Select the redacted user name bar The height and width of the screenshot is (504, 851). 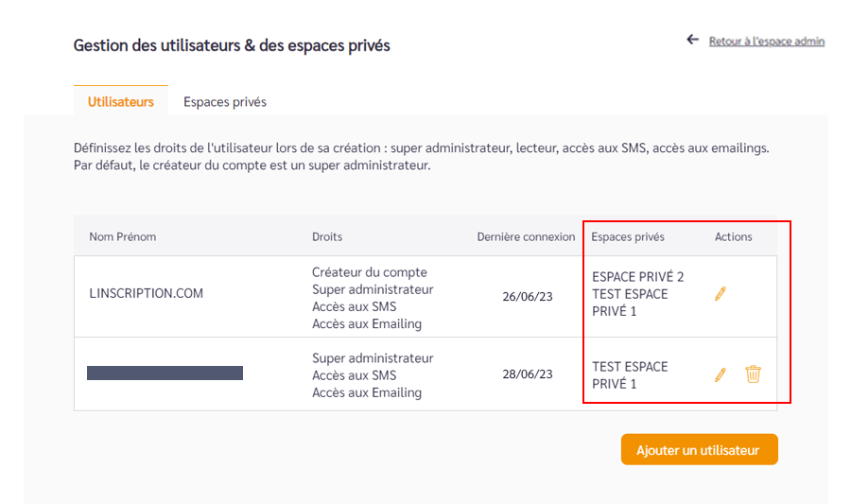click(165, 373)
